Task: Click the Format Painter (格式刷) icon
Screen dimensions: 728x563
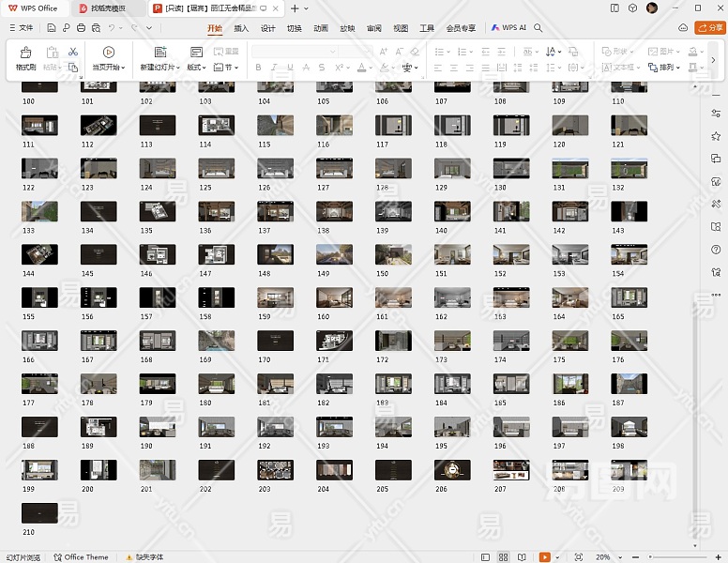Action: pos(25,53)
